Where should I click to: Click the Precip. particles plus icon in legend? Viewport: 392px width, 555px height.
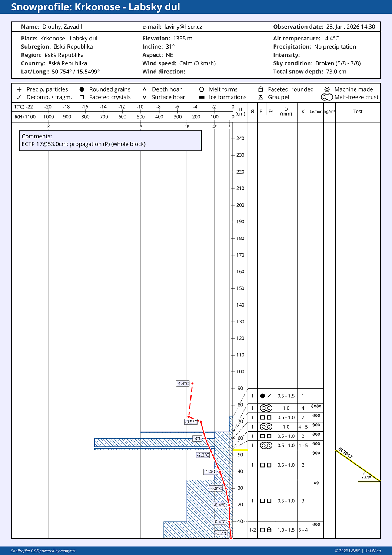click(x=19, y=89)
